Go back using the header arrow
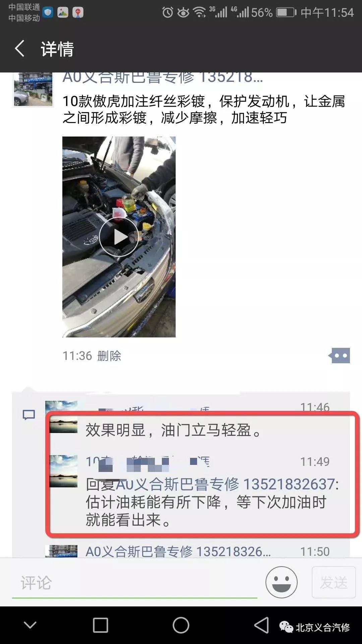Image resolution: width=362 pixels, height=644 pixels. [x=20, y=49]
